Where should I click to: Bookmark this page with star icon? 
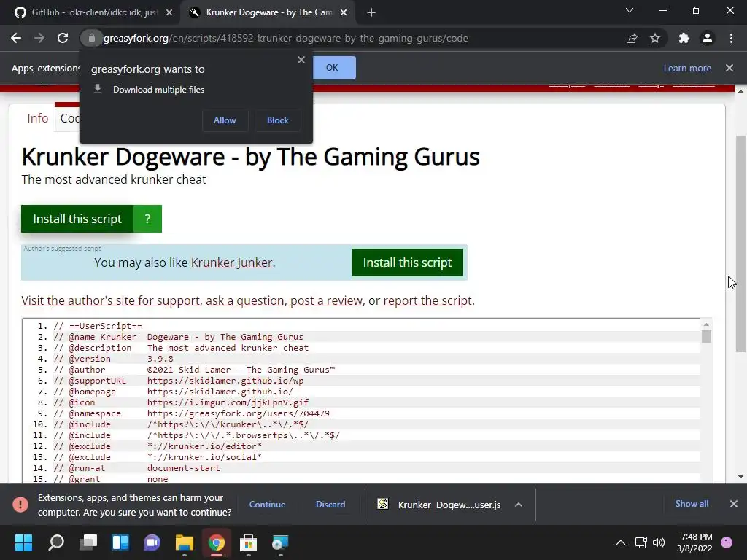[655, 38]
